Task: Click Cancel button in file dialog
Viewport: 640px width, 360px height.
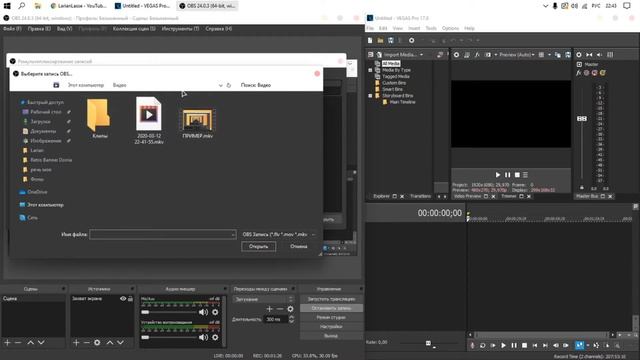Action: click(299, 247)
